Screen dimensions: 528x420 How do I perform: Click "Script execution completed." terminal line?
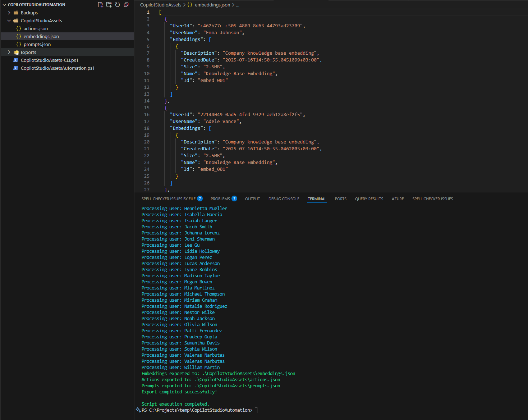[175, 404]
